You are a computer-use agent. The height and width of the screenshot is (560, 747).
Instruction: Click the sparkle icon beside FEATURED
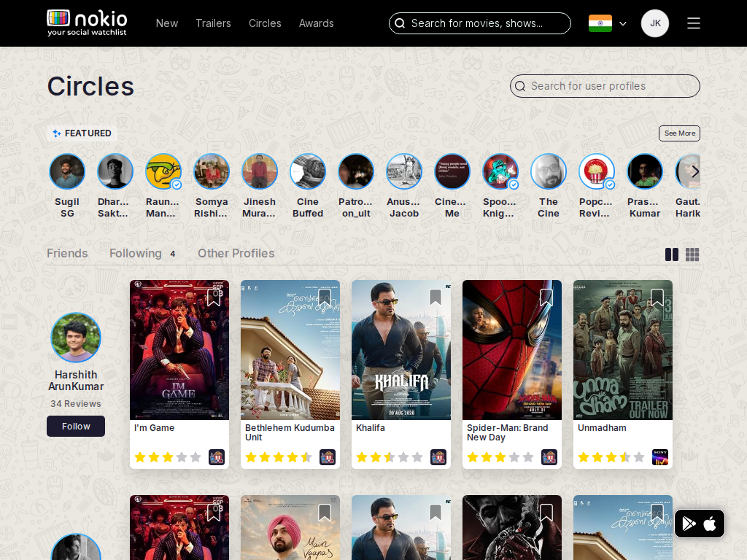click(57, 133)
